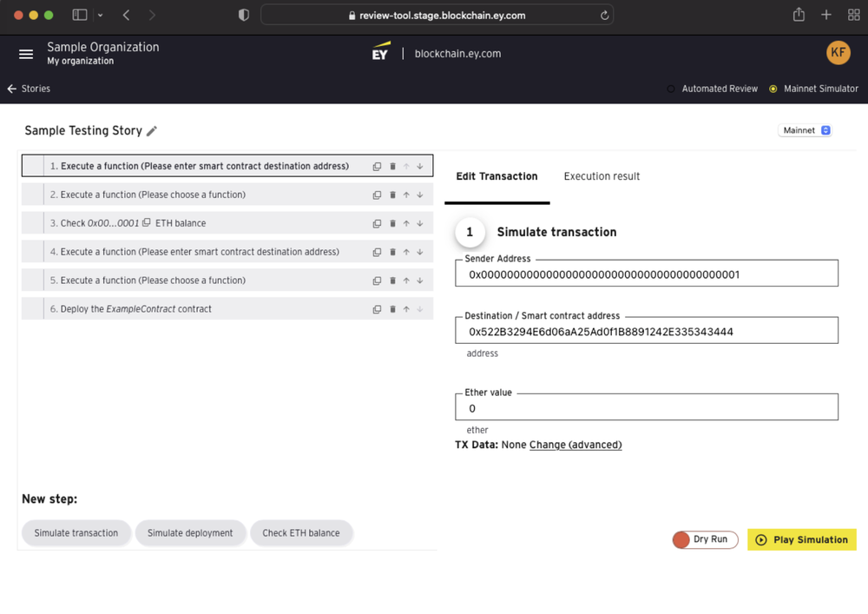
Task: Open the KF user profile avatar
Action: point(838,52)
